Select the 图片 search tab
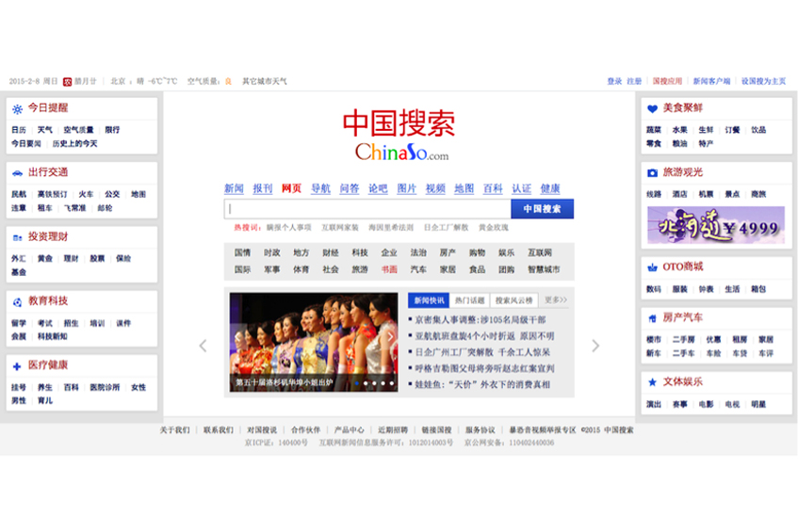Viewport: 798px width, 532px height. pos(407,188)
